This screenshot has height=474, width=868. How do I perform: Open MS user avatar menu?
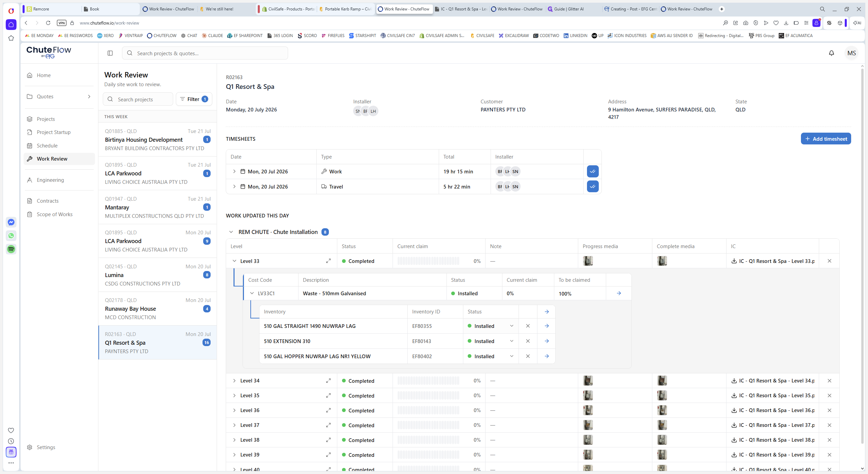pos(851,53)
